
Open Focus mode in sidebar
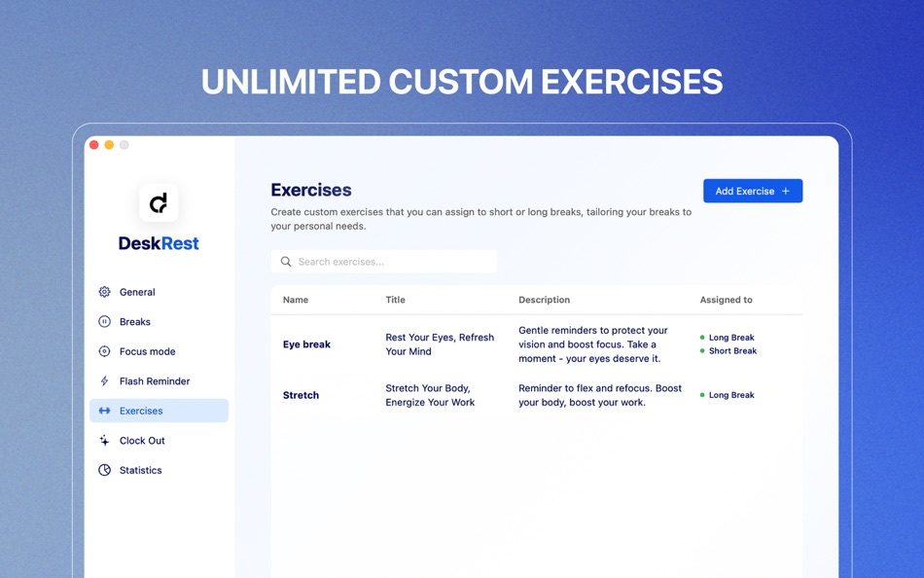coord(160,351)
